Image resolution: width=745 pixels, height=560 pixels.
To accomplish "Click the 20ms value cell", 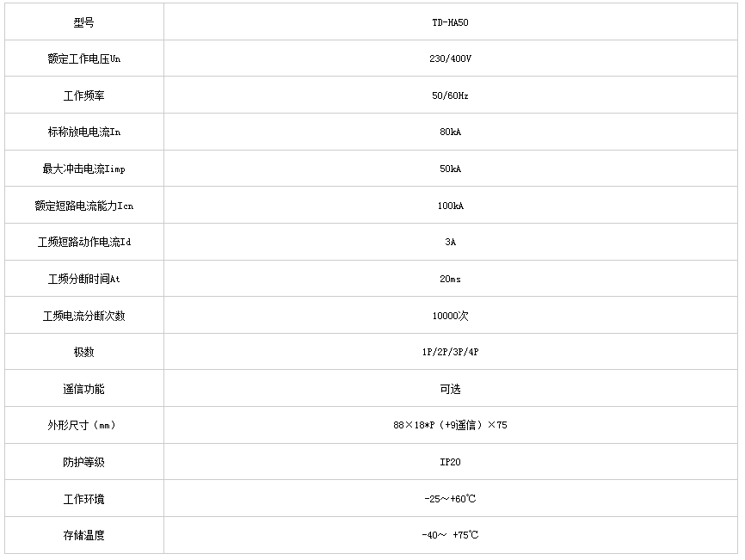I will pyautogui.click(x=450, y=280).
